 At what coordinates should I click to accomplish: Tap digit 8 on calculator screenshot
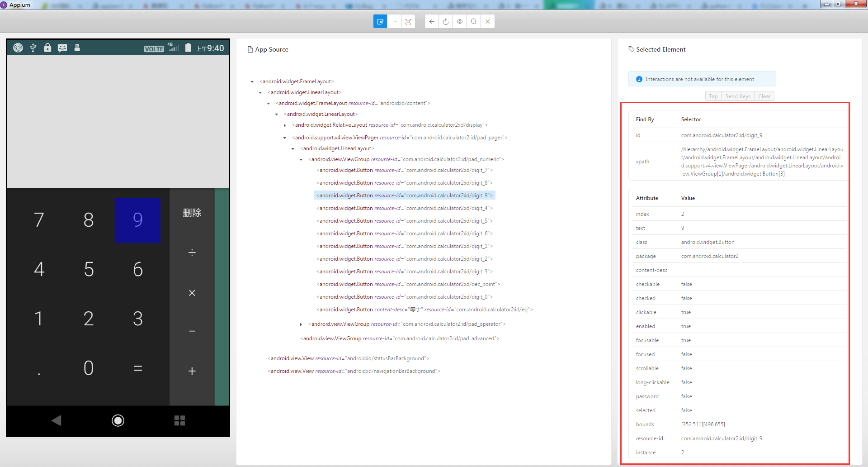point(89,220)
